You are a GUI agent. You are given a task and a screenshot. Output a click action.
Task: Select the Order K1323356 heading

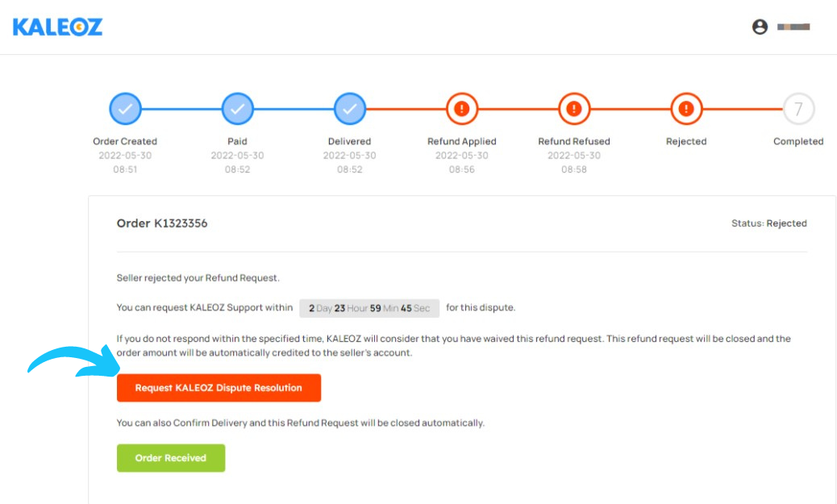[162, 223]
